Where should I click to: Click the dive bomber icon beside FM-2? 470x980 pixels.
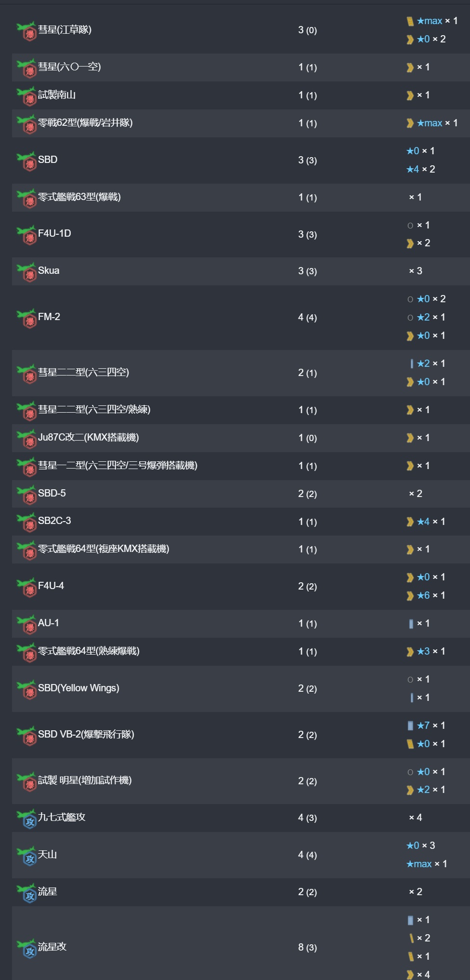click(x=26, y=318)
